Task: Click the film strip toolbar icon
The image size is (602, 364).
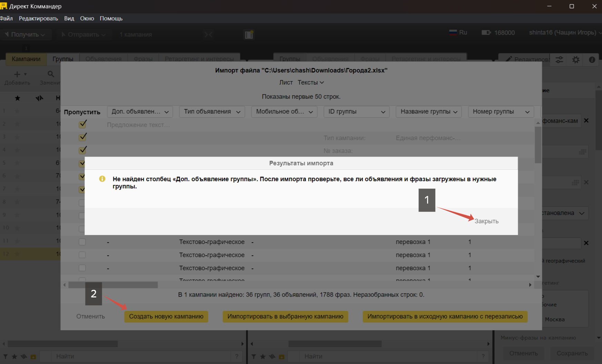Action: [249, 35]
